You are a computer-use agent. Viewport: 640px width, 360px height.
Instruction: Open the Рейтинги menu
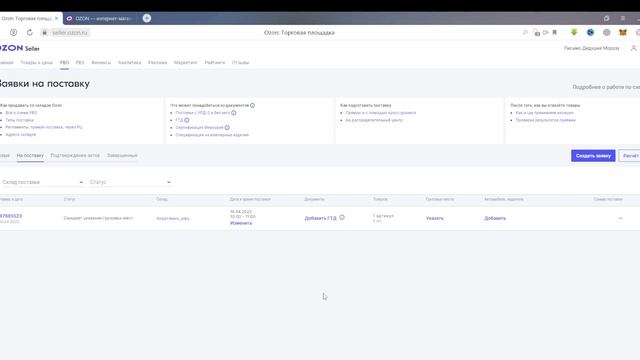coord(215,62)
